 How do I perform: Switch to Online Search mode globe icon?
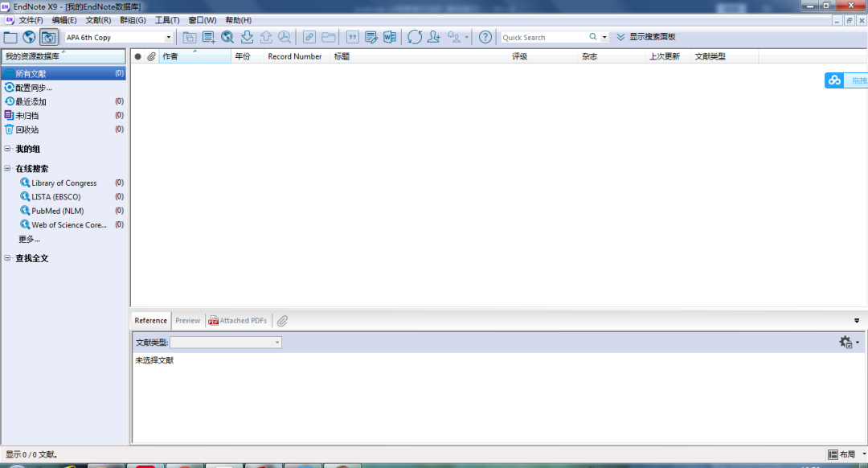29,37
